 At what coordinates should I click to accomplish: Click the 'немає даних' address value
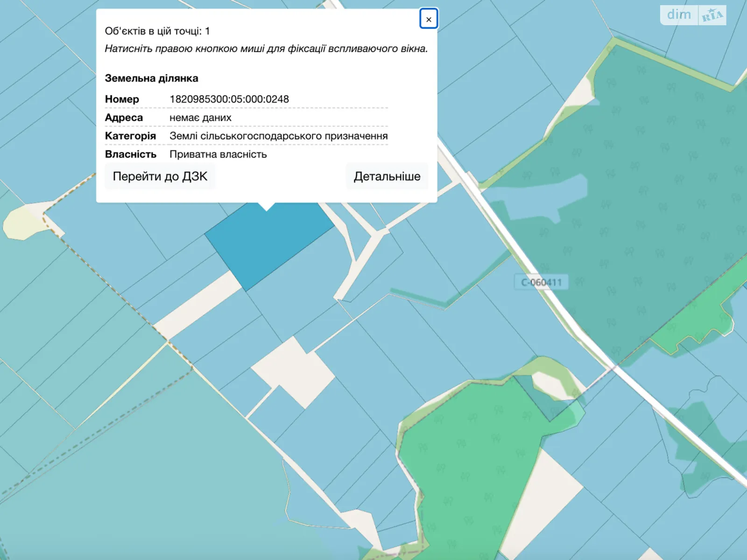click(x=200, y=118)
